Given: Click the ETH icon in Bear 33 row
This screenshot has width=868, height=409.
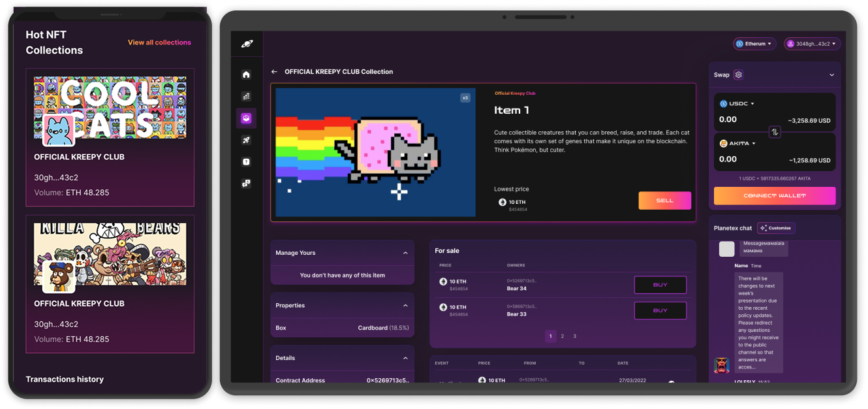Looking at the screenshot, I should click(443, 307).
